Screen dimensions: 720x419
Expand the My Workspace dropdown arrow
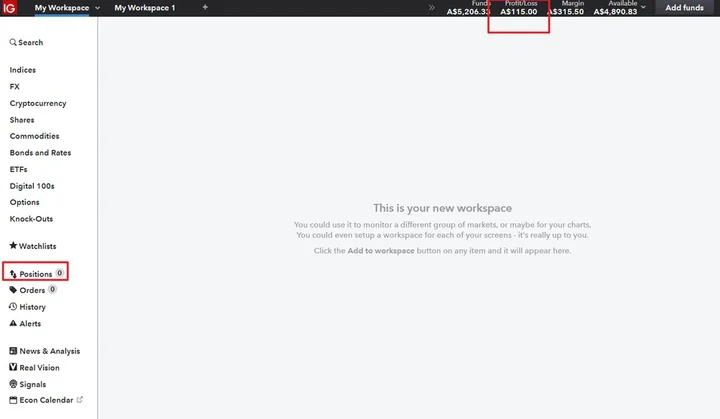click(x=97, y=8)
